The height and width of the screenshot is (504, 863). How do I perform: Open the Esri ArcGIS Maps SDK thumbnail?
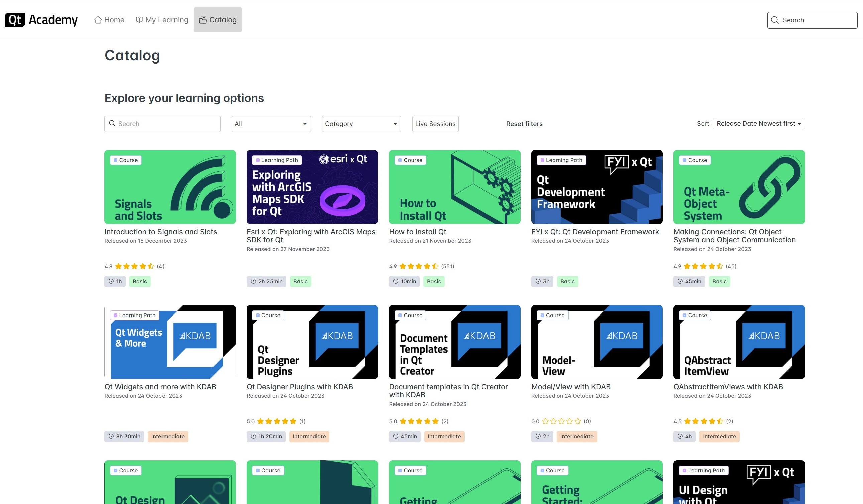point(312,187)
